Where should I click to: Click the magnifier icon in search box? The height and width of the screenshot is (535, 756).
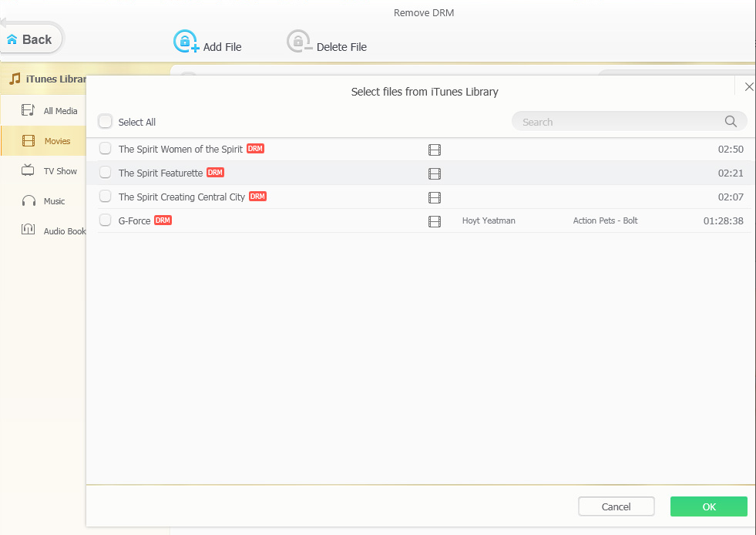(x=731, y=122)
